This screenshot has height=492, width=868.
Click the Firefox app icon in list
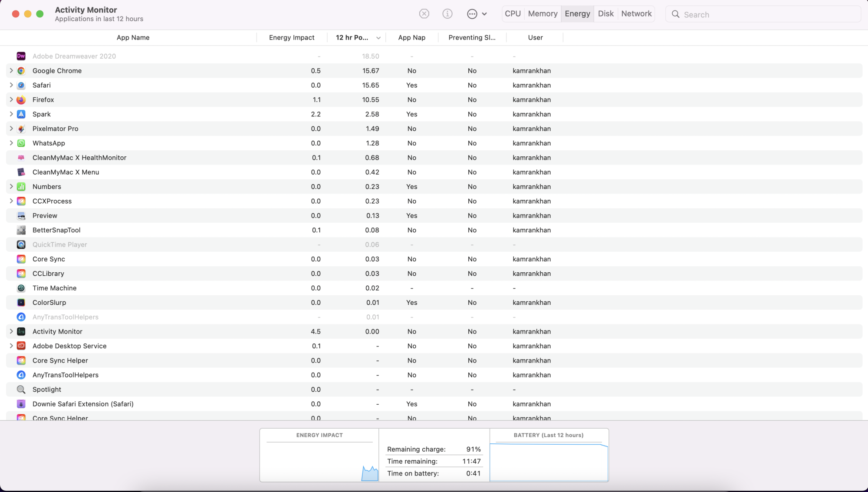[x=21, y=100]
